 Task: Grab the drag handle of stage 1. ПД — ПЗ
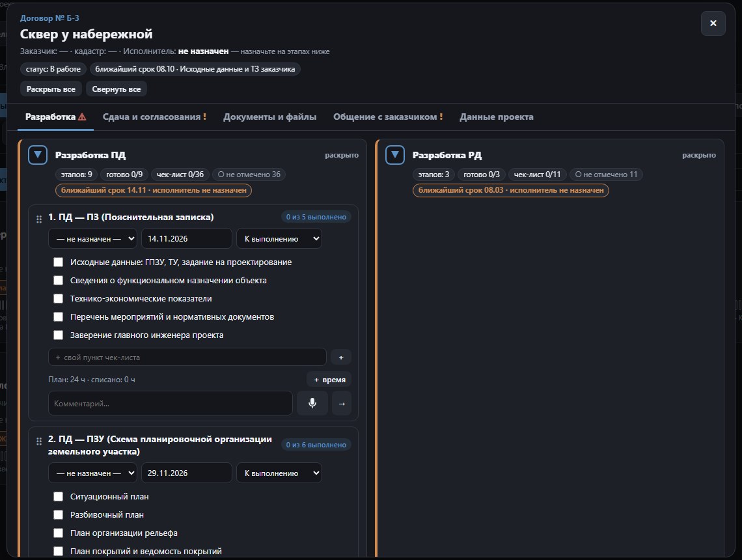(x=39, y=219)
